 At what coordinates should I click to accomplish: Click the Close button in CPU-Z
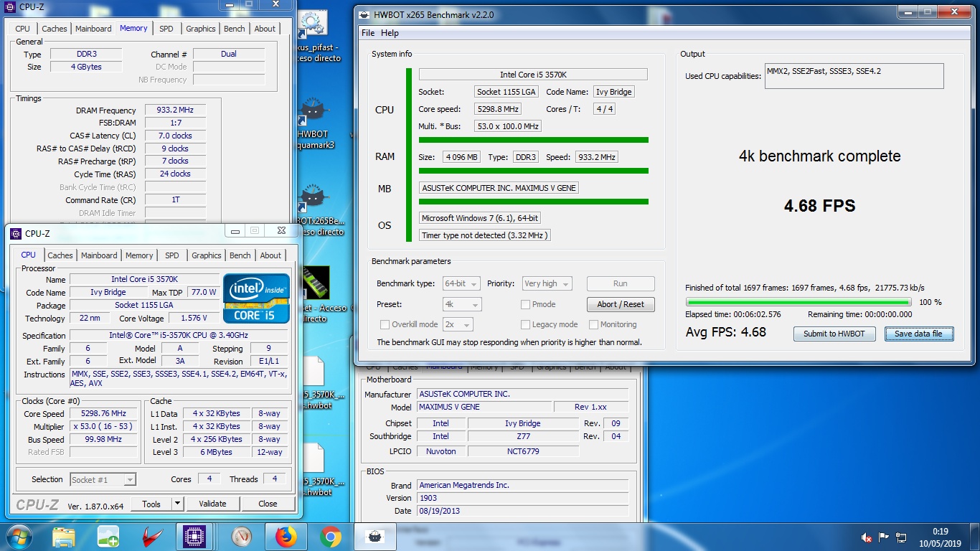(268, 504)
